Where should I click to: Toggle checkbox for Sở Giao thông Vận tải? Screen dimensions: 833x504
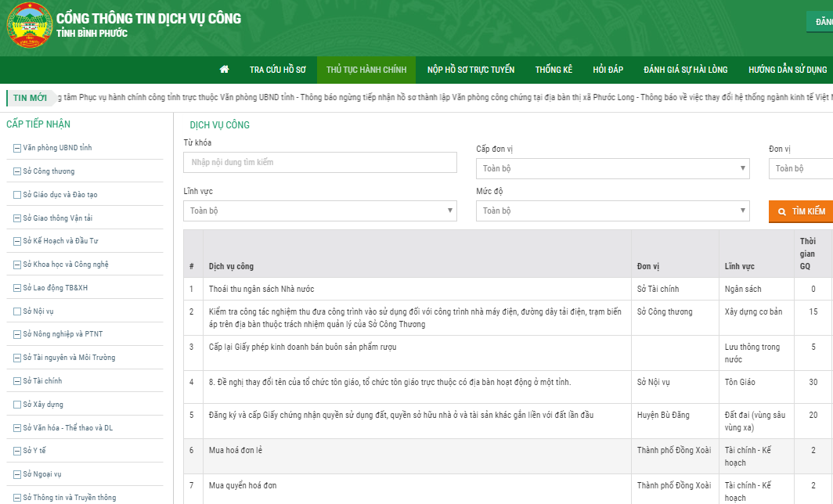[17, 218]
